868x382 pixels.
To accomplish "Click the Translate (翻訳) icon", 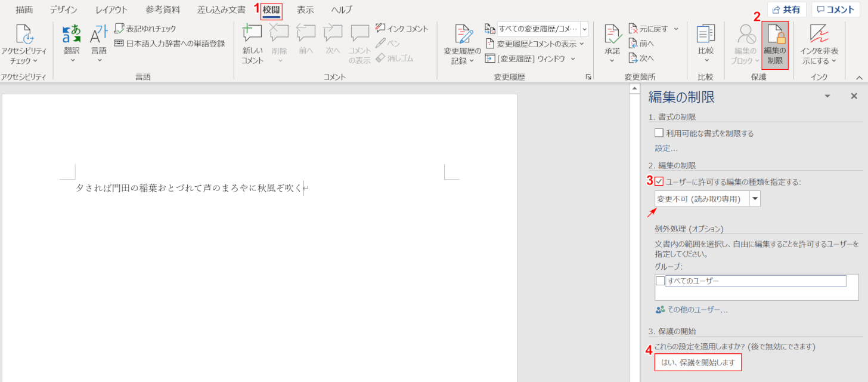I will click(x=72, y=35).
